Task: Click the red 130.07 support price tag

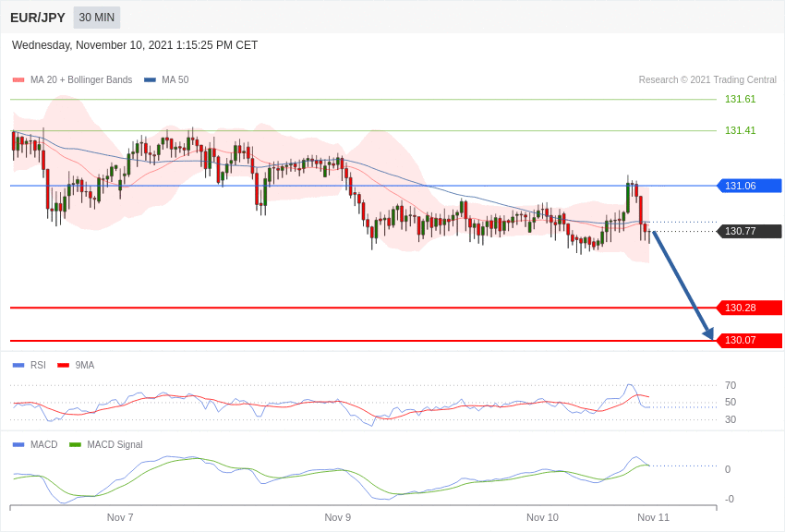Action: point(750,340)
